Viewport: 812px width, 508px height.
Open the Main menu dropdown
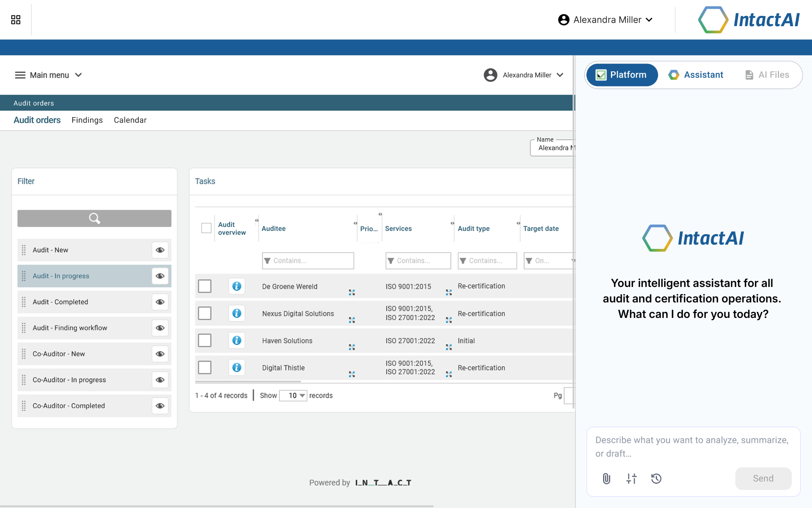tap(48, 75)
